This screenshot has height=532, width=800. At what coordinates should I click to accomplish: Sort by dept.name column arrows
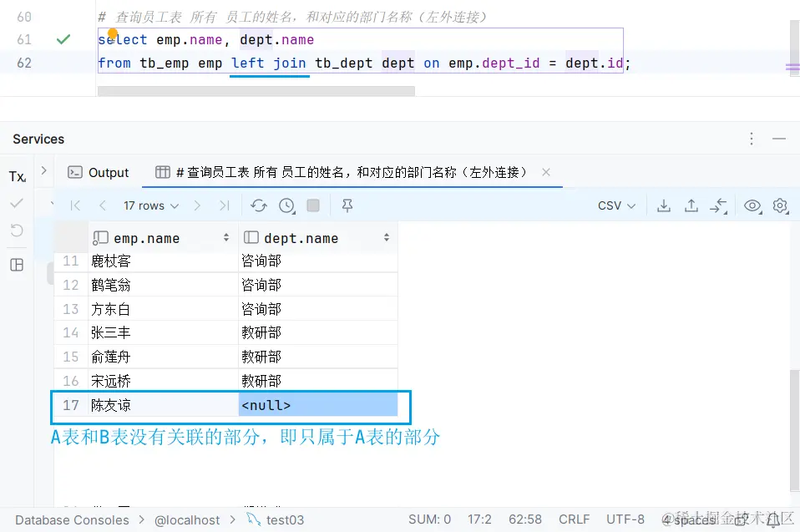(387, 238)
